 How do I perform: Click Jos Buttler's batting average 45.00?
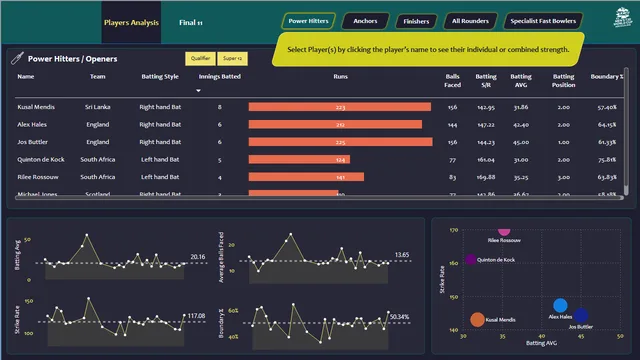[521, 142]
